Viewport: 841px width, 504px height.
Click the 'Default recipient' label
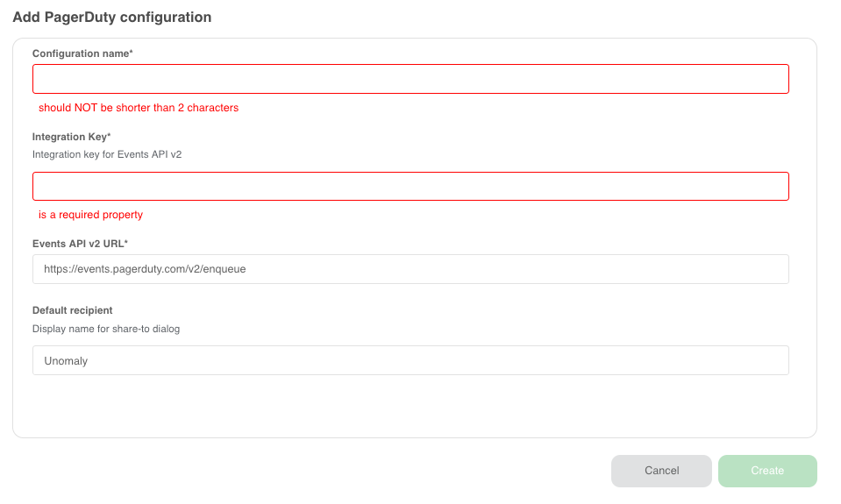(x=73, y=310)
